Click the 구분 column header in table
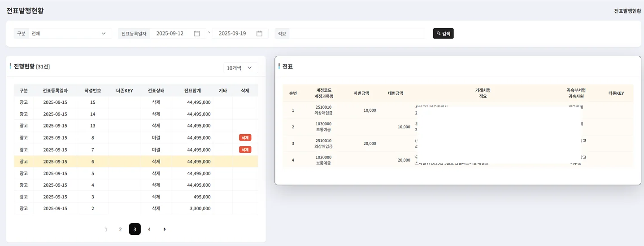 click(24, 90)
